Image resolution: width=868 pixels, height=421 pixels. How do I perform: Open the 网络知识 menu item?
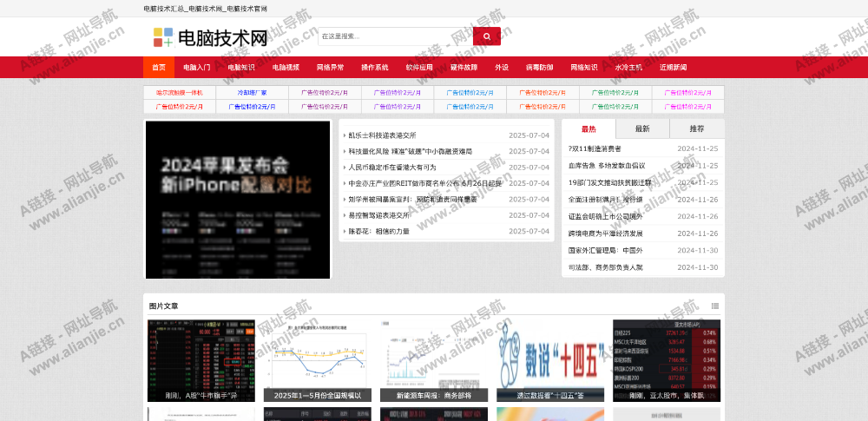tap(584, 67)
